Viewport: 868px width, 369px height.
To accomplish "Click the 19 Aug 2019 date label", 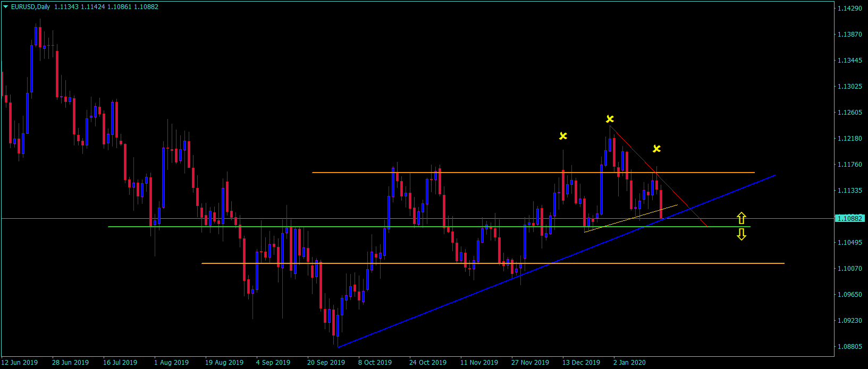I will click(x=224, y=363).
